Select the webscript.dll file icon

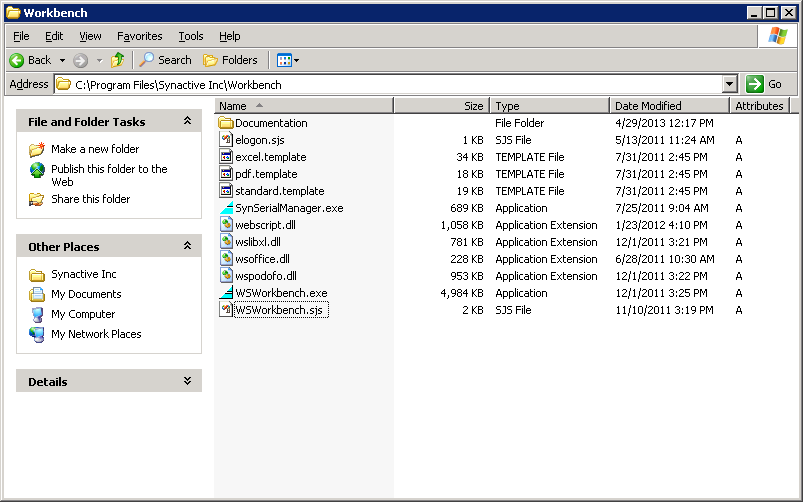pyautogui.click(x=226, y=225)
